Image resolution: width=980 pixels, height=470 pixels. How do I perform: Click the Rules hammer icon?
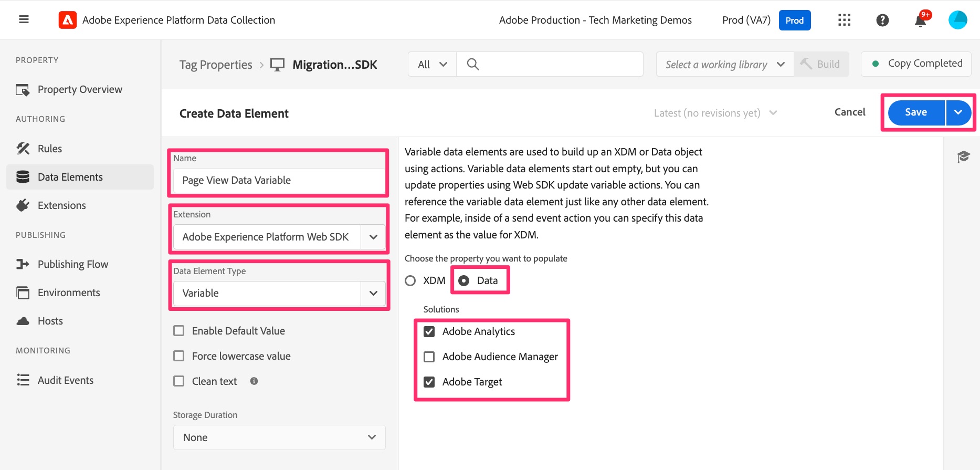pyautogui.click(x=23, y=149)
